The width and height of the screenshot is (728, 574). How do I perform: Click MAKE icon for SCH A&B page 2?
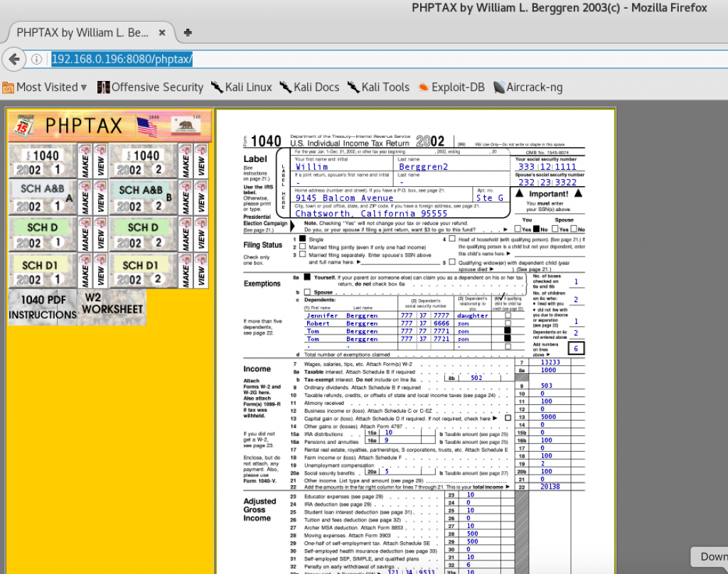pos(186,197)
